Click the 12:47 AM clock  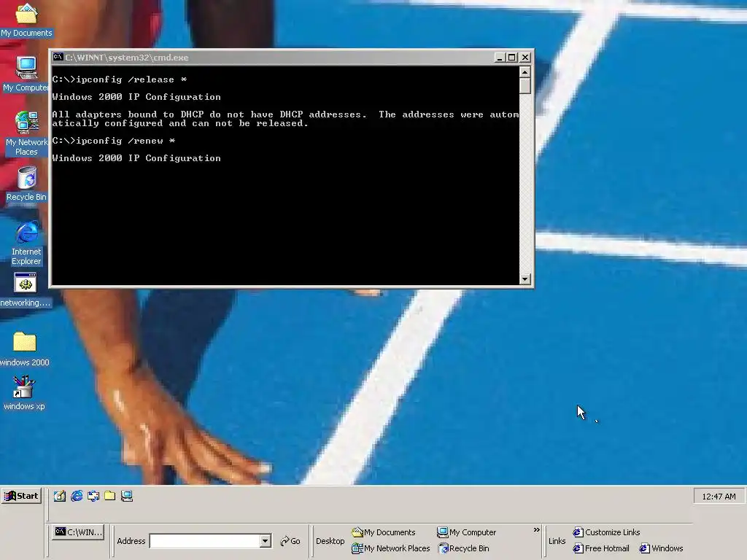tap(719, 496)
